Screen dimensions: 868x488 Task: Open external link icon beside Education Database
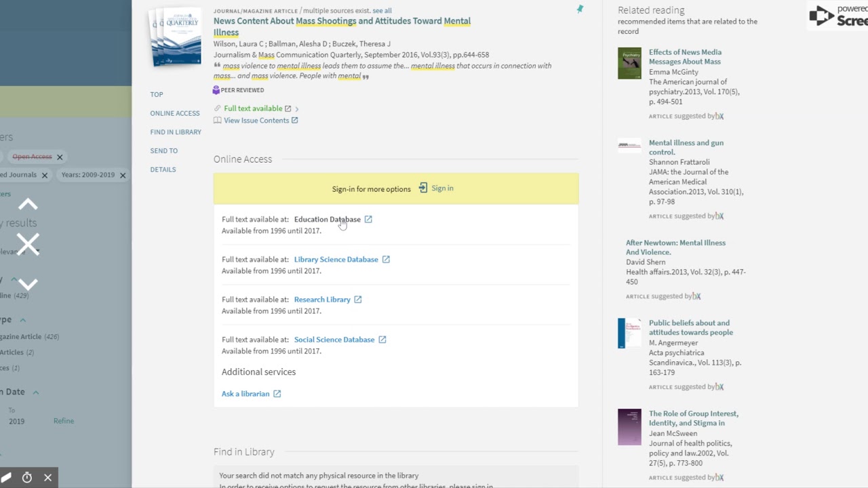(x=368, y=220)
